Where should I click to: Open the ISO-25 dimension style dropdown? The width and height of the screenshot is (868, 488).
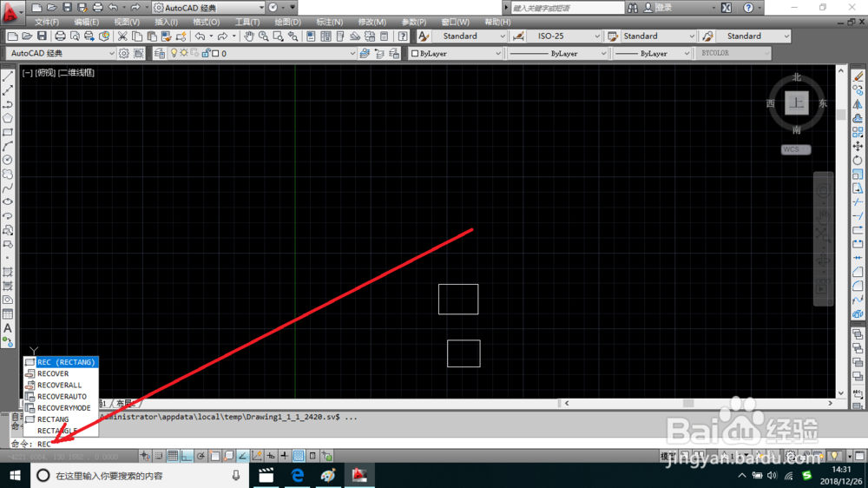(564, 36)
